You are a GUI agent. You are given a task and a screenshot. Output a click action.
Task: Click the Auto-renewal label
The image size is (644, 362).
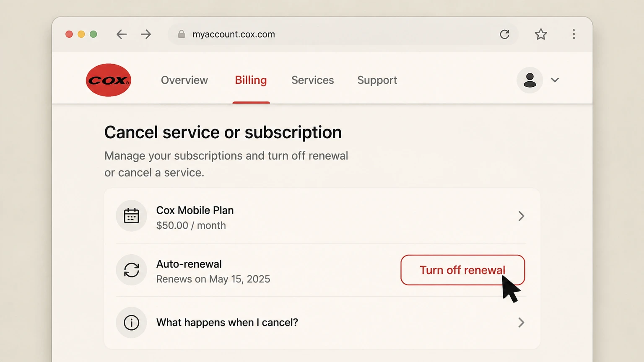pos(189,264)
